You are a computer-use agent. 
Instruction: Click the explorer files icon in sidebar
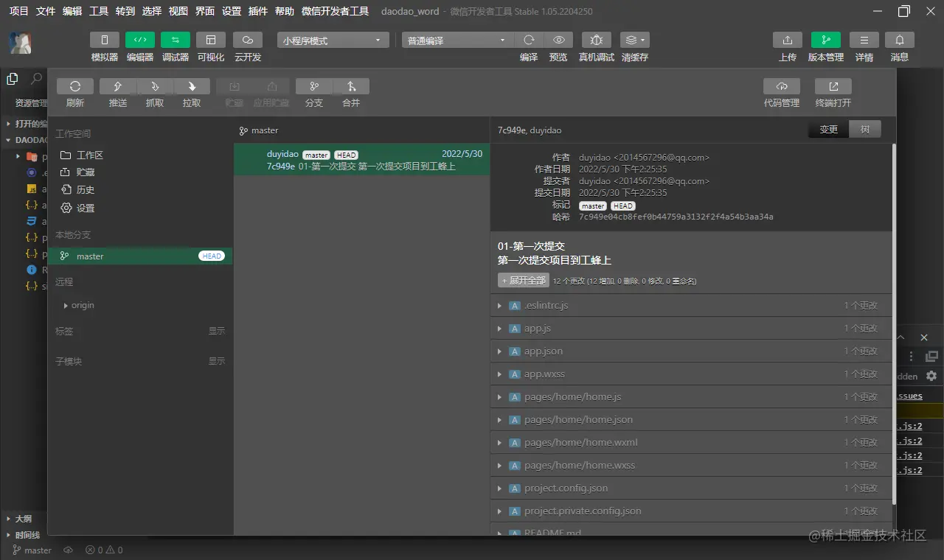pos(13,79)
